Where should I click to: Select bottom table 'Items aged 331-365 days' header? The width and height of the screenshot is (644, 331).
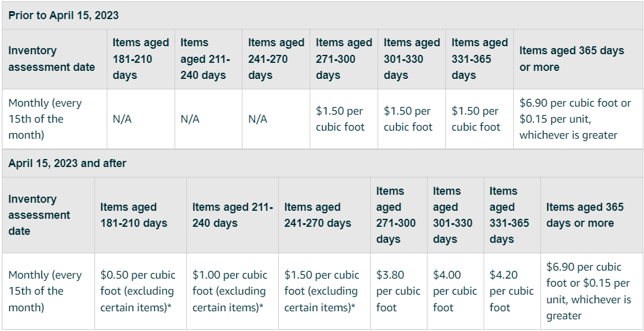point(509,215)
